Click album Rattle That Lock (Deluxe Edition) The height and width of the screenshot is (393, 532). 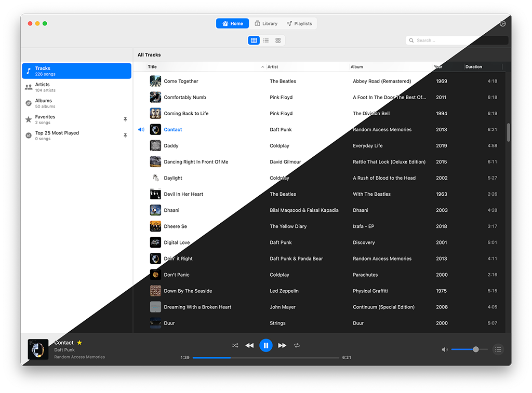click(389, 162)
